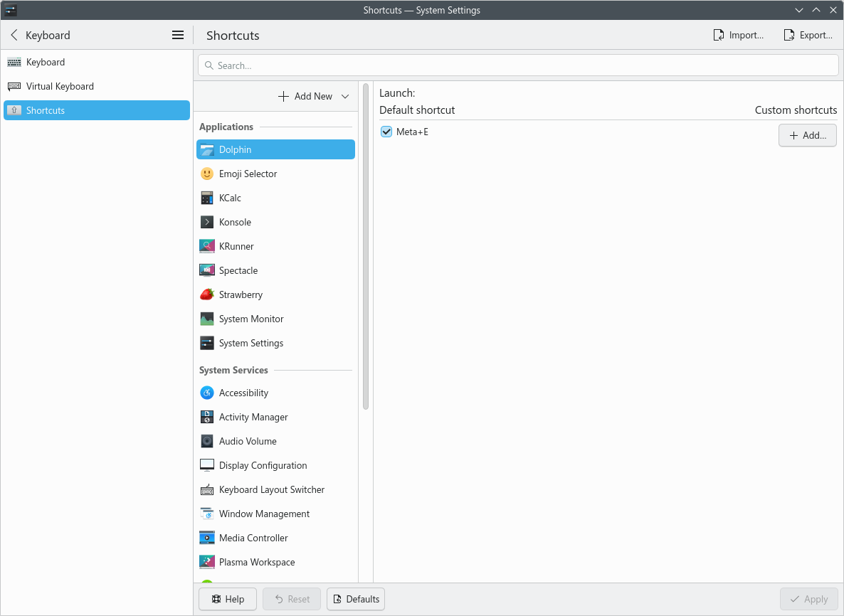The height and width of the screenshot is (616, 844).
Task: Select the Strawberry entry label
Action: click(x=241, y=294)
